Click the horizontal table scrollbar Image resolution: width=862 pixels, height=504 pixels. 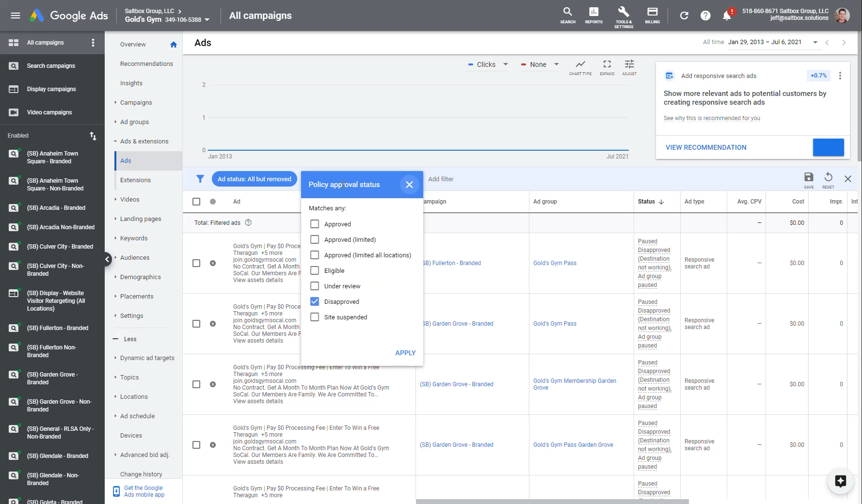552,502
